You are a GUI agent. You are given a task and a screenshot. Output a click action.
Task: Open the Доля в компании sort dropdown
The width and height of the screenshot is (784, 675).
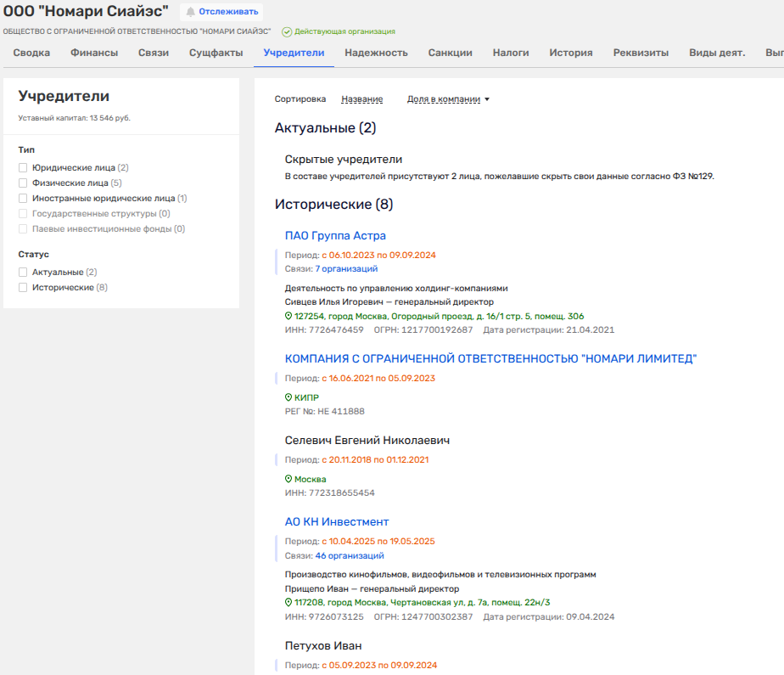click(449, 99)
